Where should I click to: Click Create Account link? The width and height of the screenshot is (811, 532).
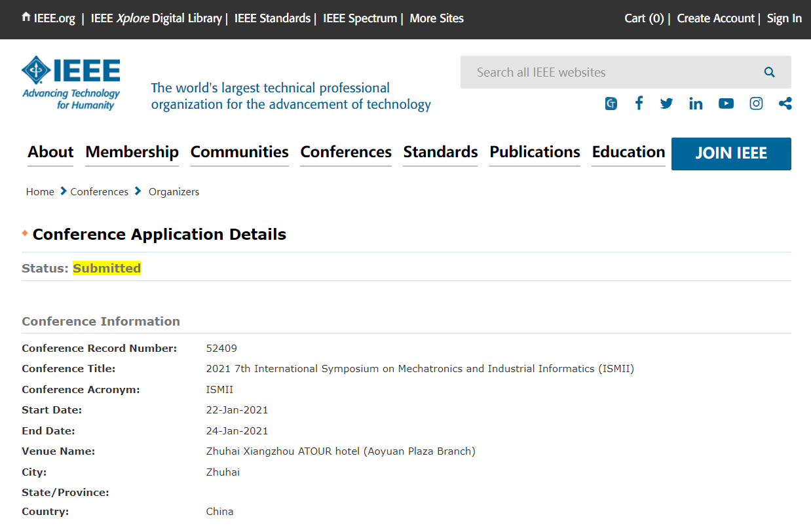click(715, 18)
